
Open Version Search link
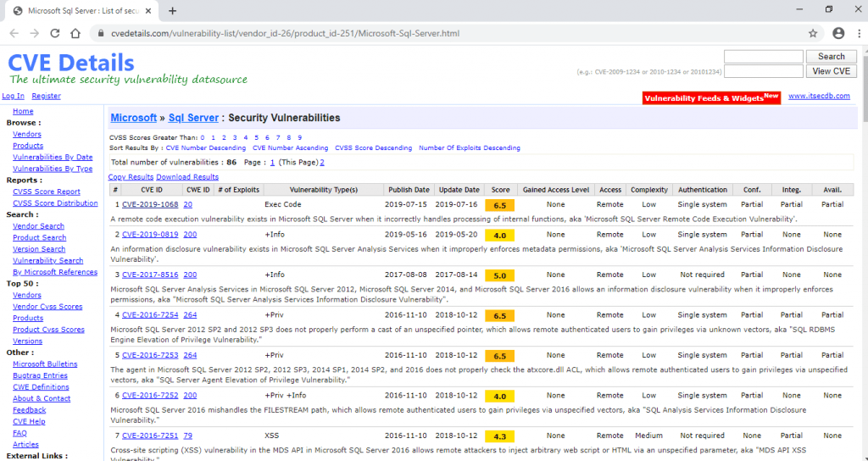coord(39,249)
